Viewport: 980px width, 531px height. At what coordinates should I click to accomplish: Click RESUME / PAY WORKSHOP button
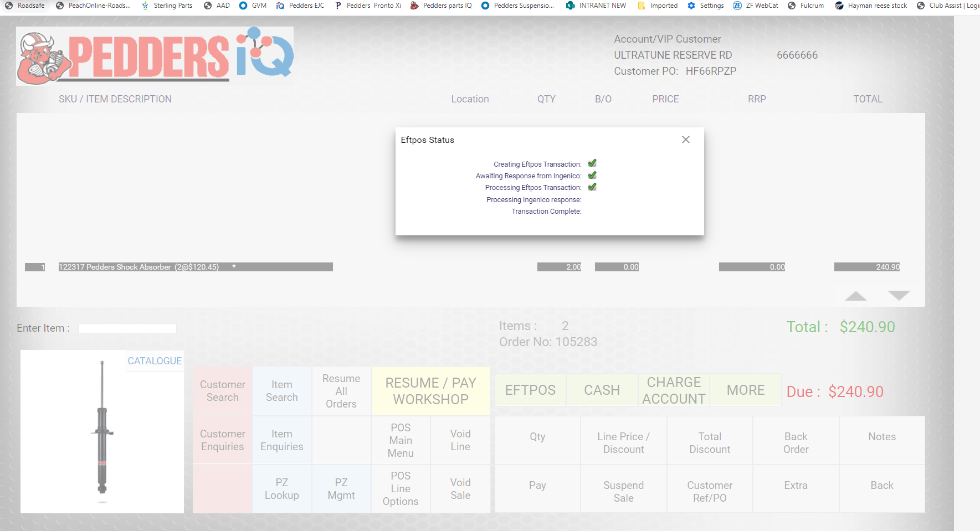coord(430,391)
